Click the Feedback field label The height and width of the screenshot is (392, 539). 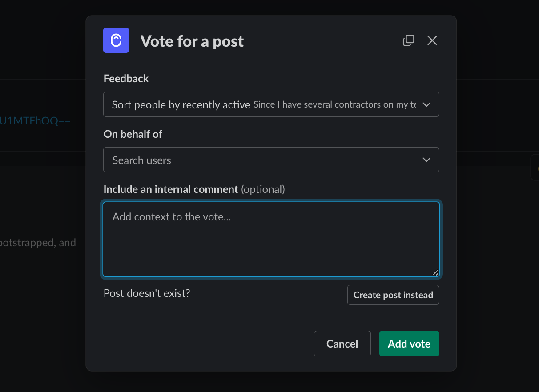coord(126,79)
